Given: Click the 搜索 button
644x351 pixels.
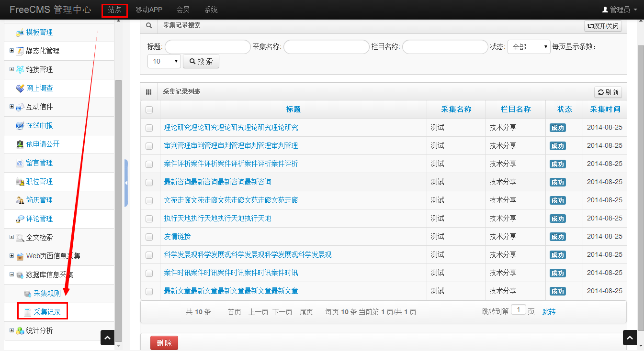Looking at the screenshot, I should tap(201, 61).
